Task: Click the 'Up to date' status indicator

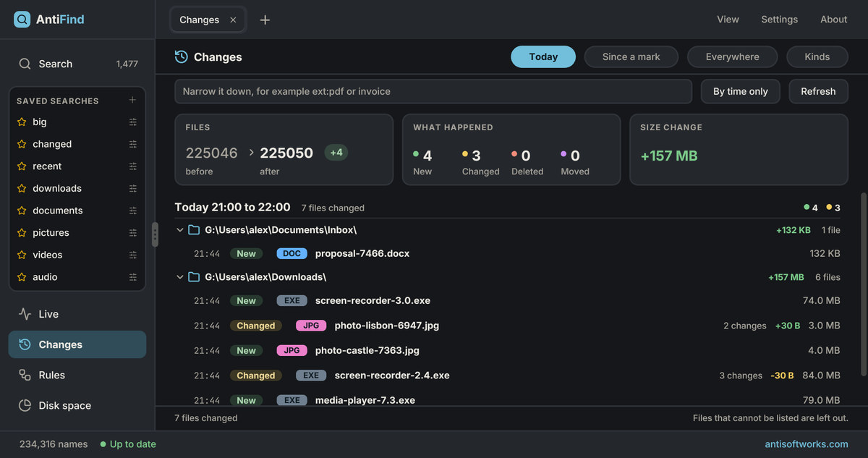Action: coord(128,444)
